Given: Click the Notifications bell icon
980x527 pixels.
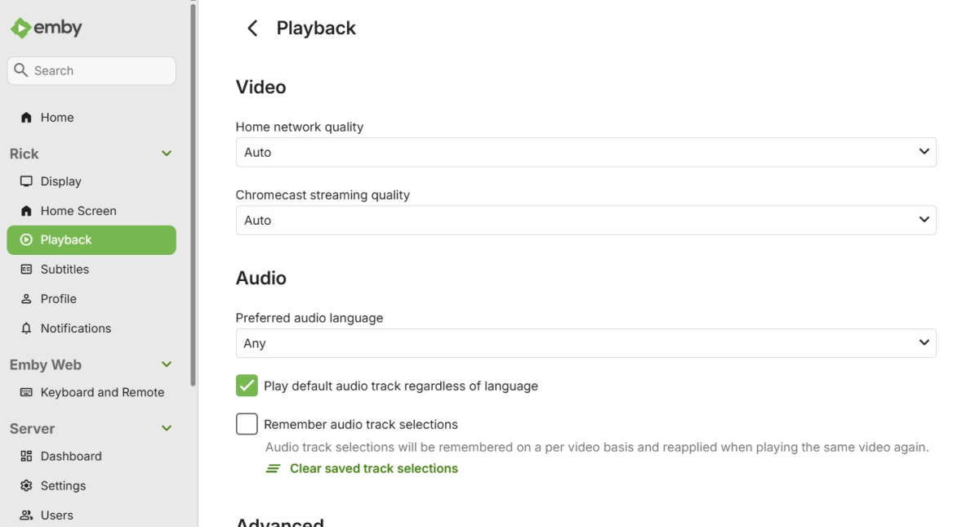Looking at the screenshot, I should [x=26, y=328].
